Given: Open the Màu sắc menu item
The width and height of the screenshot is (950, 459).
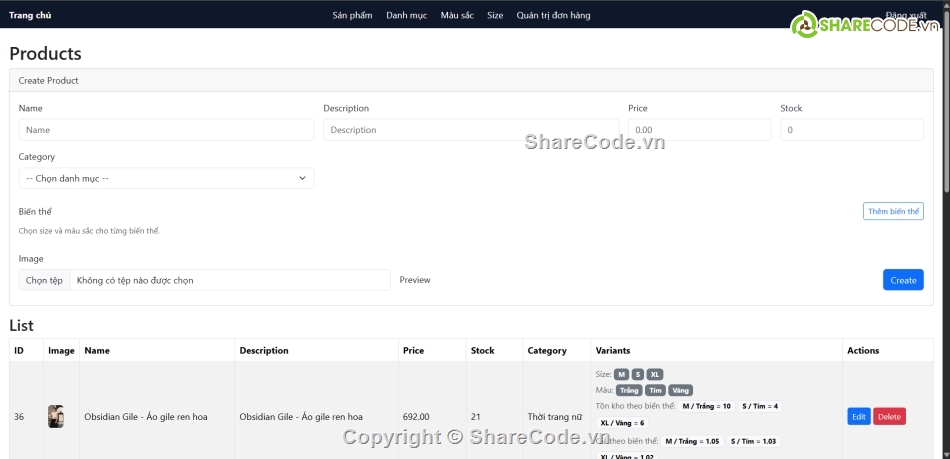Looking at the screenshot, I should pyautogui.click(x=457, y=15).
